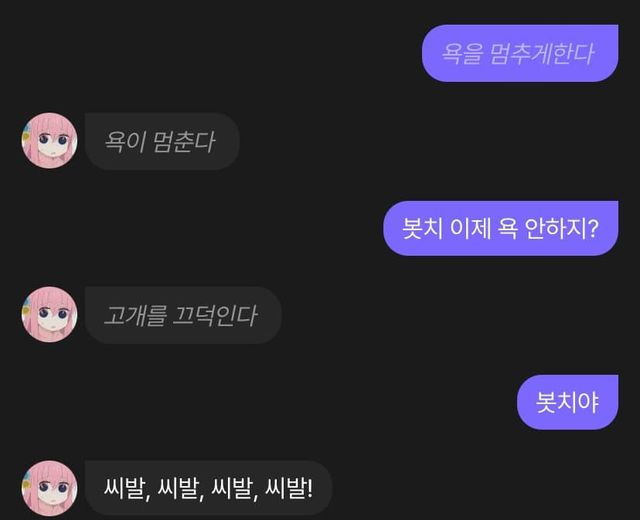Click the word 욕이 in the gray reply
640x520 pixels.
(125, 142)
